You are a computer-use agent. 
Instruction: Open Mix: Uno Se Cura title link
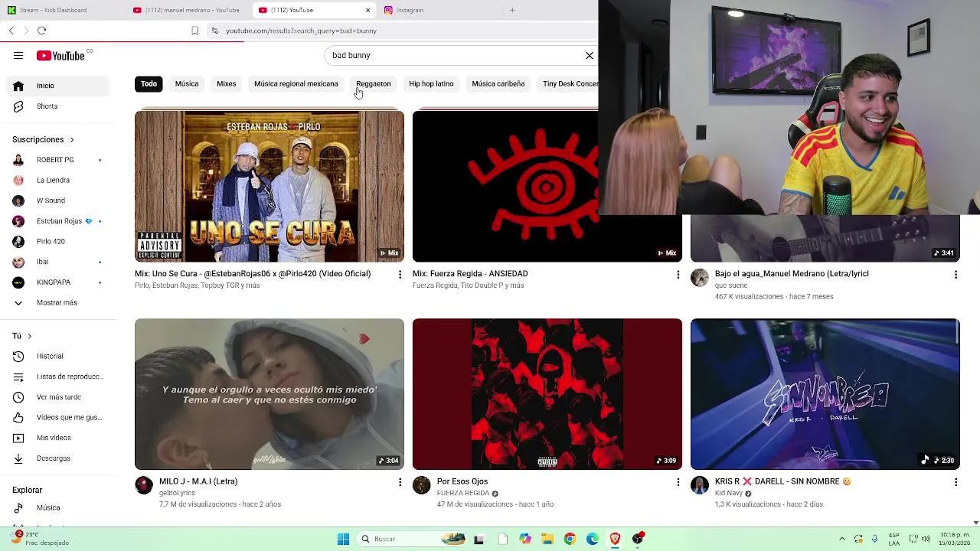pos(253,273)
